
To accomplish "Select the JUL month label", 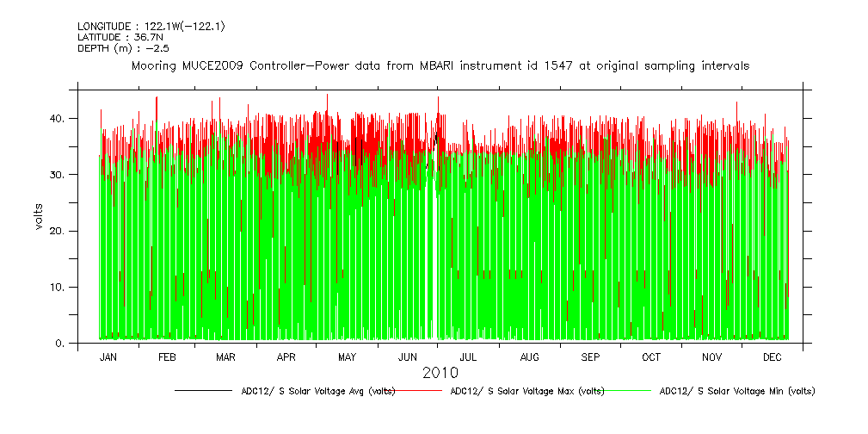I will (468, 356).
